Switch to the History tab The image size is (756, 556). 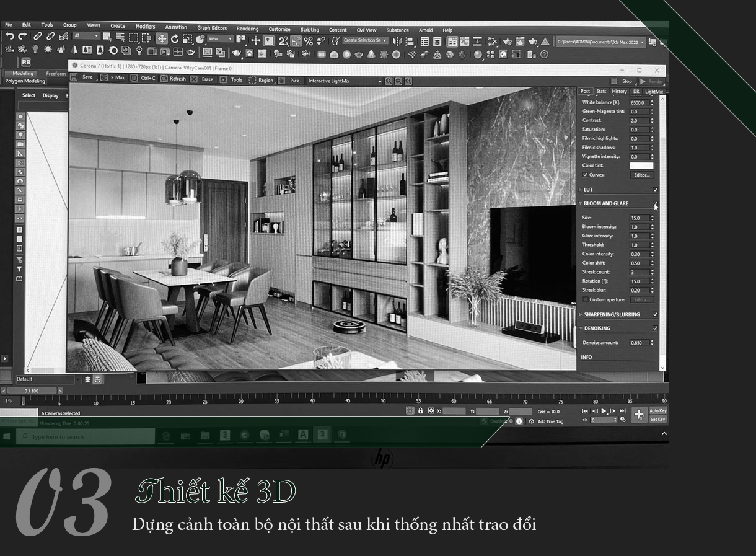coord(619,91)
